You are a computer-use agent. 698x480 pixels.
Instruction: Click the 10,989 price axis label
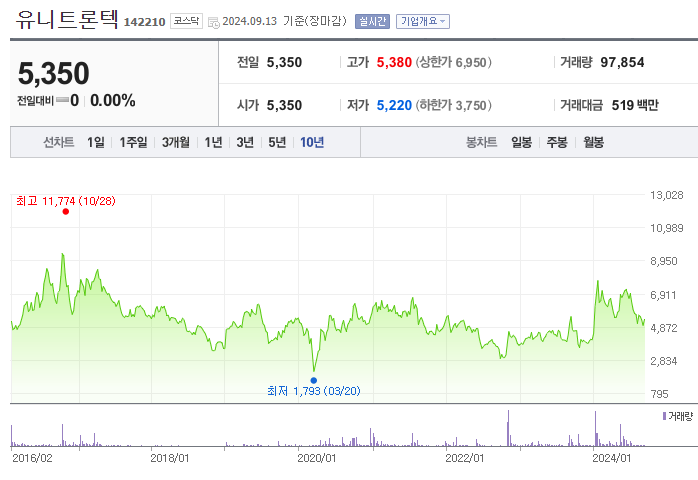click(x=666, y=228)
